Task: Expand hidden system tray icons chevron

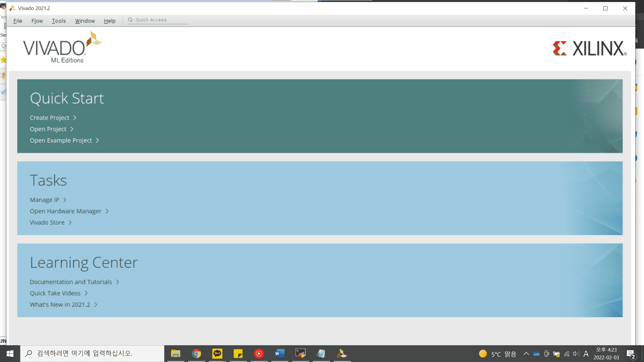Action: (x=526, y=354)
